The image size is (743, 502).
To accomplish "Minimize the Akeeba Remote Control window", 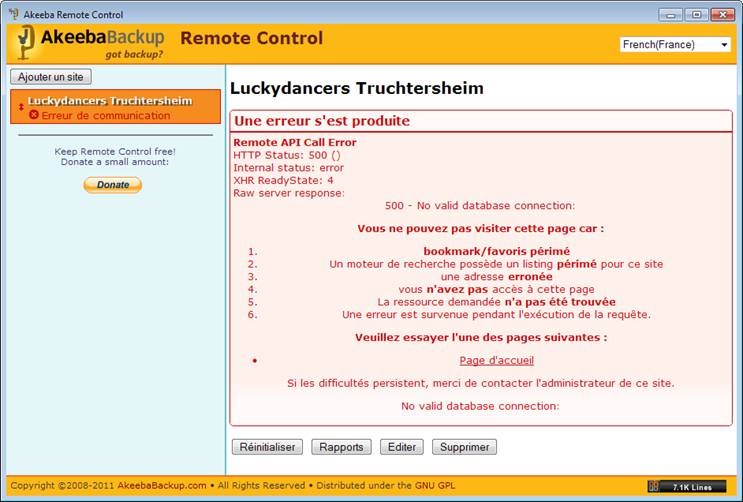I will pyautogui.click(x=672, y=14).
